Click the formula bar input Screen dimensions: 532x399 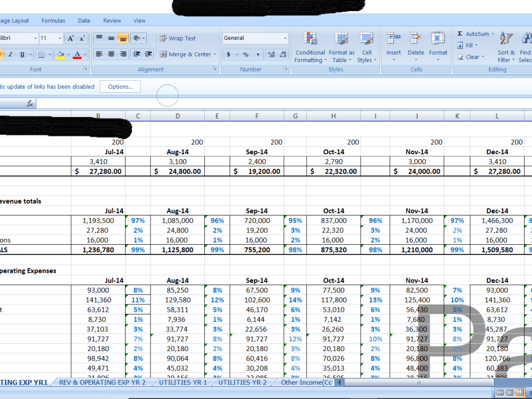pos(284,104)
